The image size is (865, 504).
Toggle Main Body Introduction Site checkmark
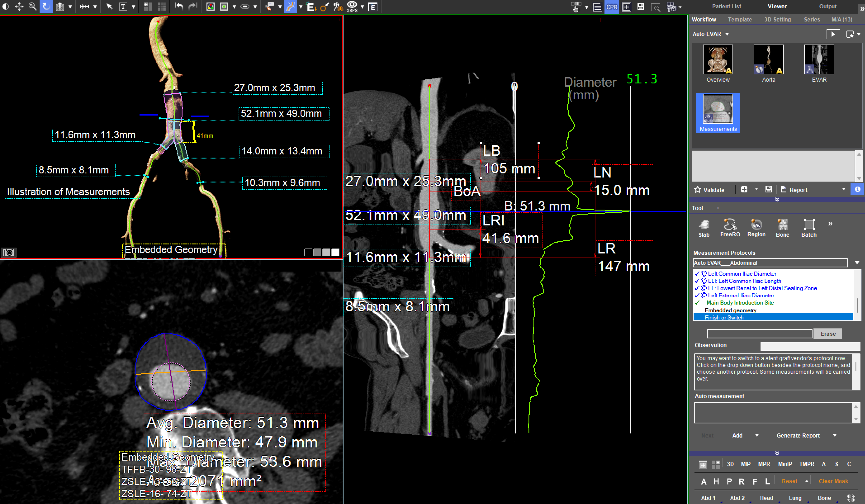click(697, 303)
